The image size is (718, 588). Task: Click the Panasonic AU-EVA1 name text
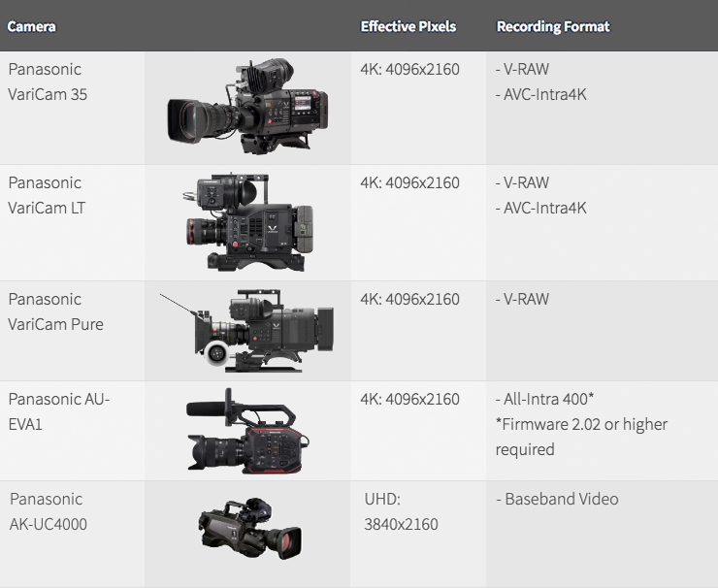(58, 411)
